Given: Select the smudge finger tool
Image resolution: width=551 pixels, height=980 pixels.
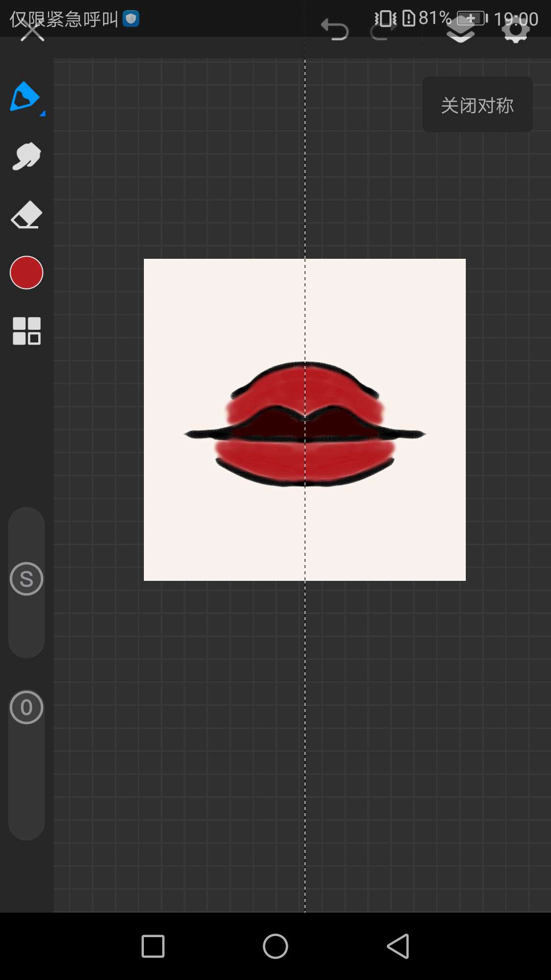Looking at the screenshot, I should (x=27, y=156).
